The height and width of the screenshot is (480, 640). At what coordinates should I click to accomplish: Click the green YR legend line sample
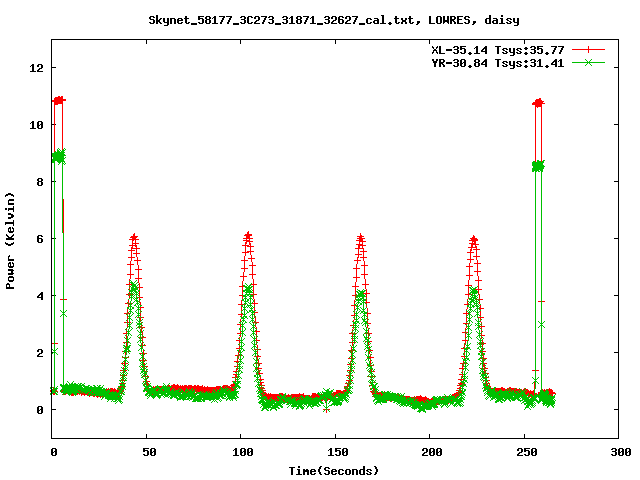click(x=588, y=62)
